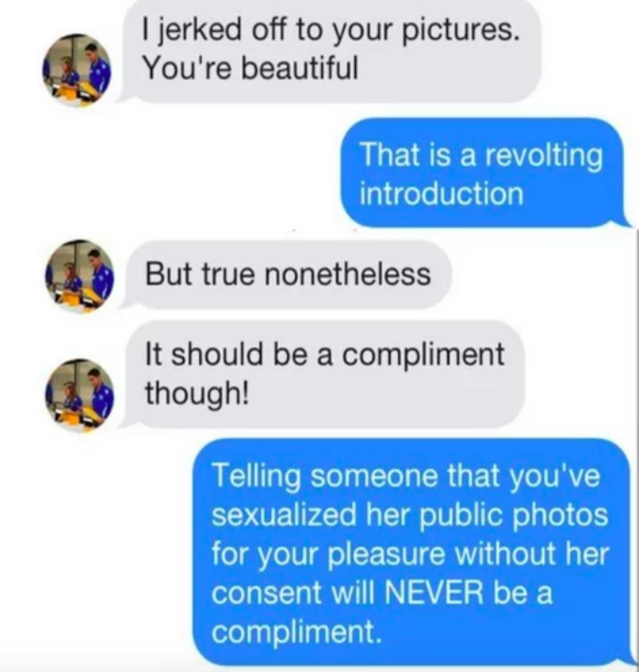This screenshot has height=672, width=639.
Task: Click the word 'photos' in last message
Action: tap(561, 516)
